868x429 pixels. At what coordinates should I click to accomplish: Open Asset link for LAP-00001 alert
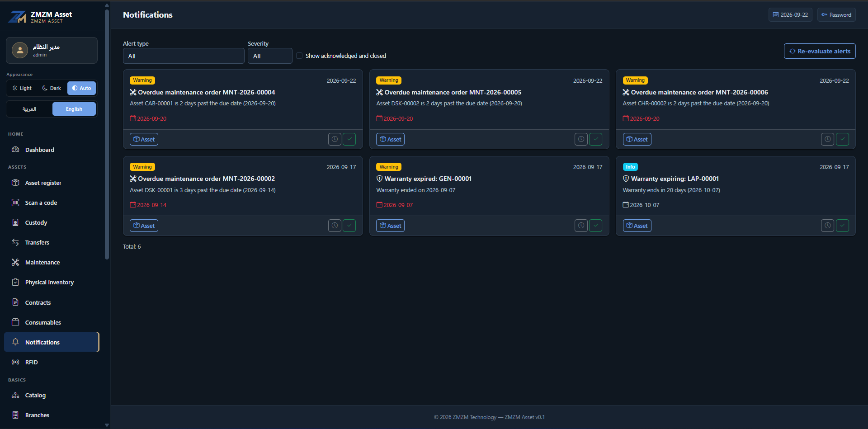coord(637,226)
